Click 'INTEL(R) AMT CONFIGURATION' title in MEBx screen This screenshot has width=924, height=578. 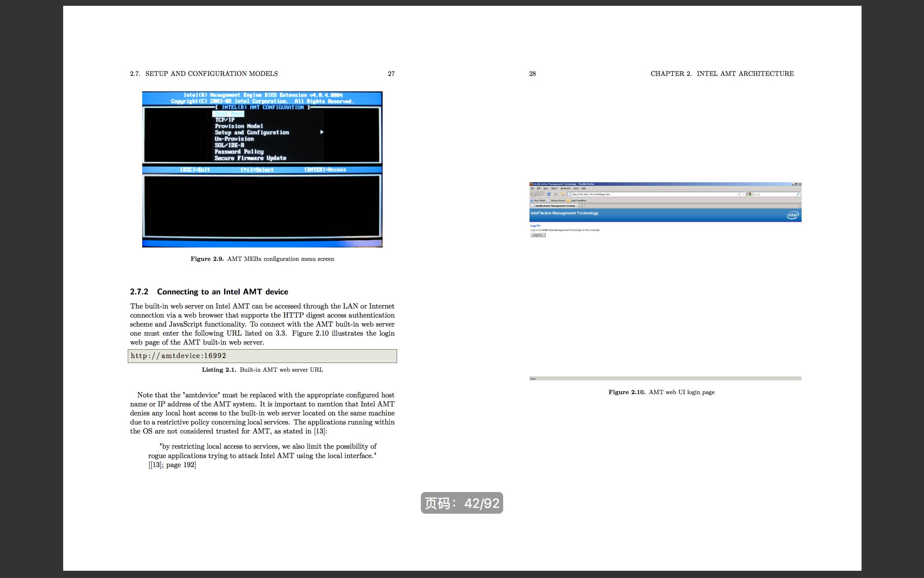click(x=263, y=107)
